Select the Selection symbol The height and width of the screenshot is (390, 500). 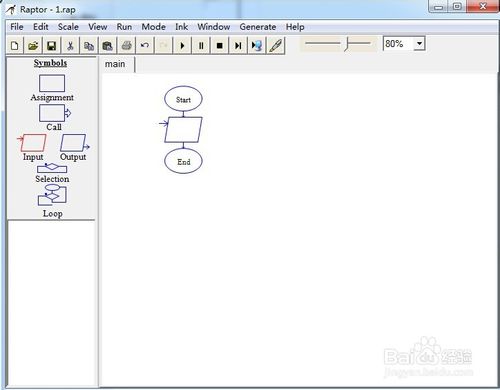(52, 173)
